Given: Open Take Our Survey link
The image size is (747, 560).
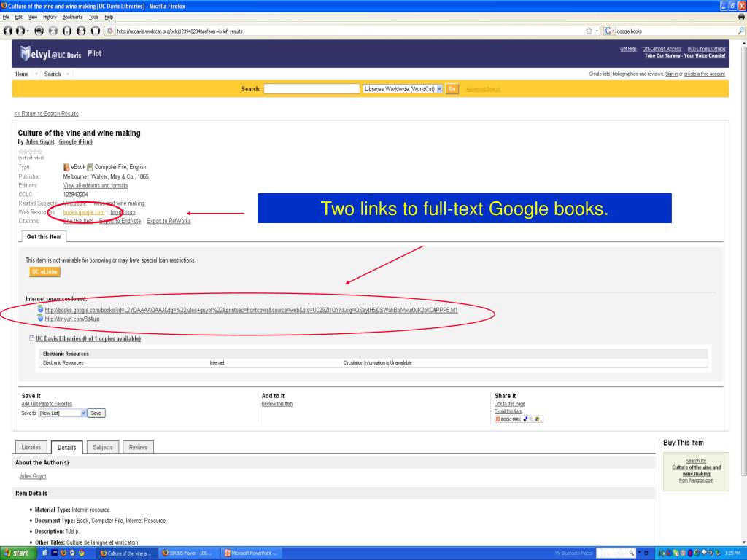Looking at the screenshot, I should (x=685, y=55).
